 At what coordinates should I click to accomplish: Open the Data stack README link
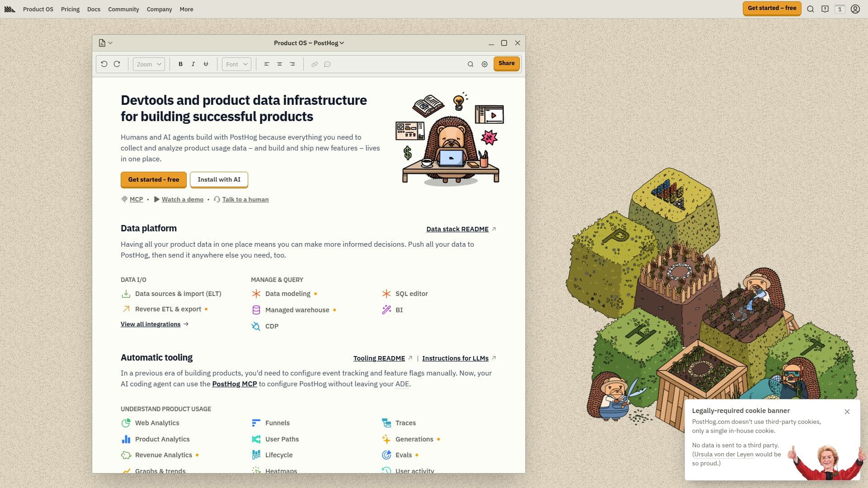pyautogui.click(x=458, y=229)
